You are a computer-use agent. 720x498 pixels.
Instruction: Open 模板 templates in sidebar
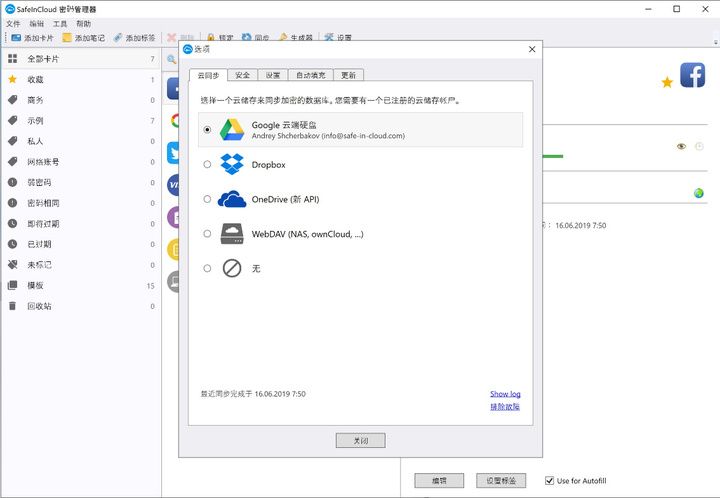[81, 285]
